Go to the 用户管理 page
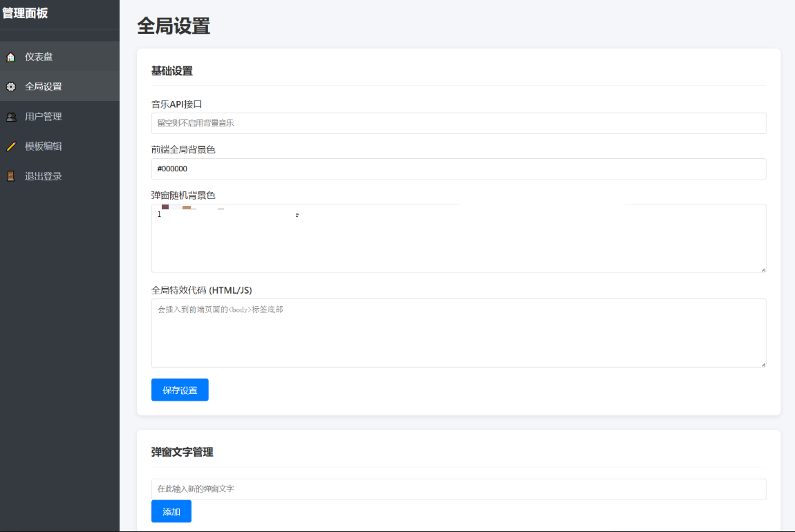795x532 pixels. click(x=43, y=117)
